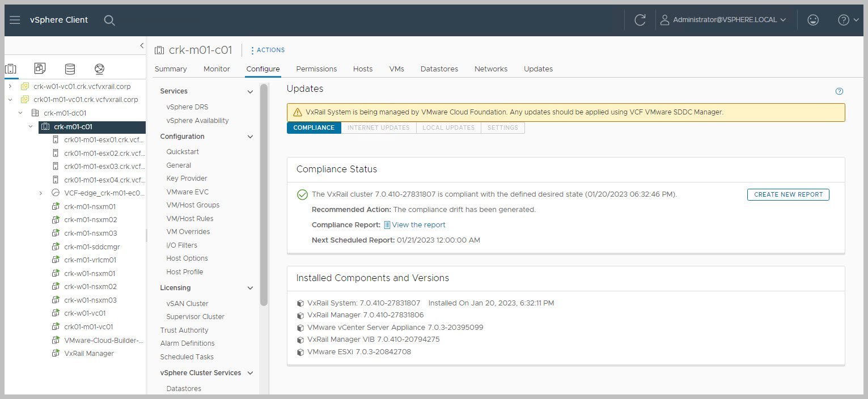Switch to Networking inventory view icon
Viewport: 868px width, 399px height.
pos(99,69)
